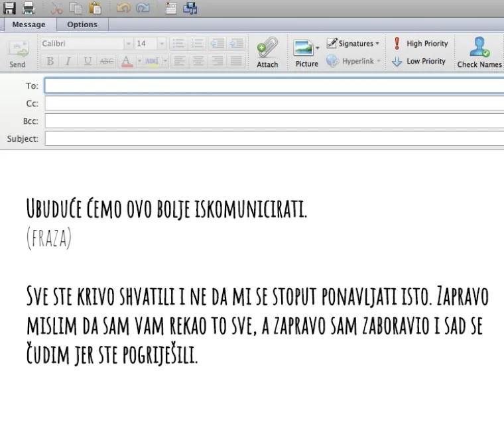
Task: Click Check Names button
Action: (x=479, y=52)
